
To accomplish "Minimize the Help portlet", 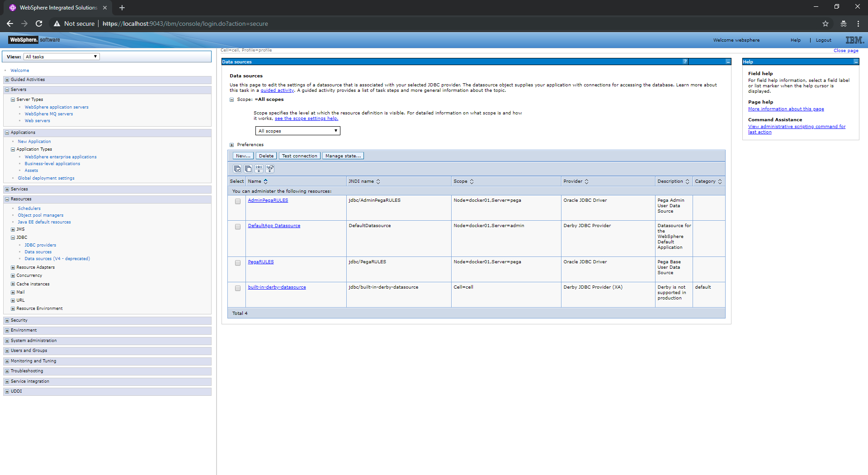I will [856, 62].
